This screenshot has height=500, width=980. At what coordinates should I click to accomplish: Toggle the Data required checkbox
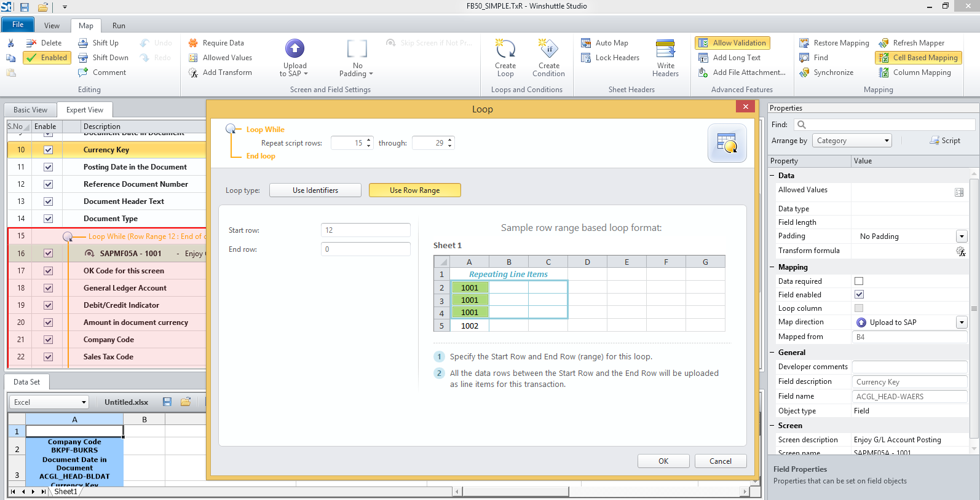[859, 281]
